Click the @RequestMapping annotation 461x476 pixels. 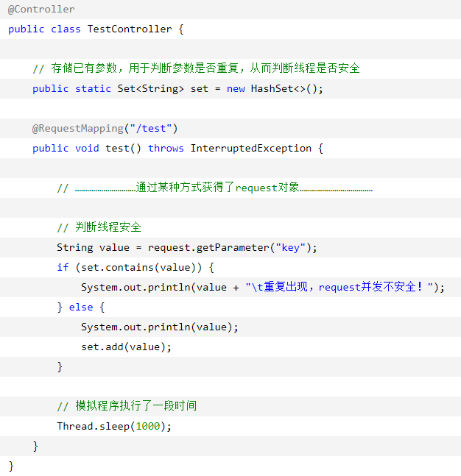[x=105, y=129]
